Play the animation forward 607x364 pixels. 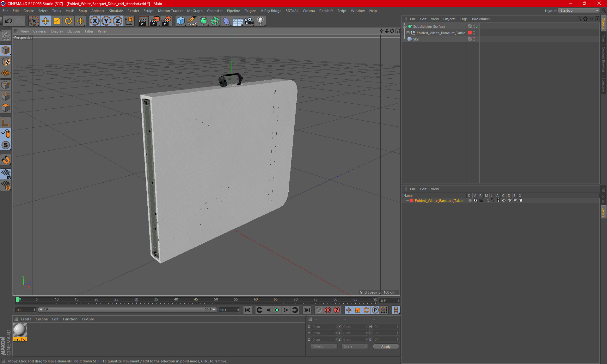coord(277,310)
